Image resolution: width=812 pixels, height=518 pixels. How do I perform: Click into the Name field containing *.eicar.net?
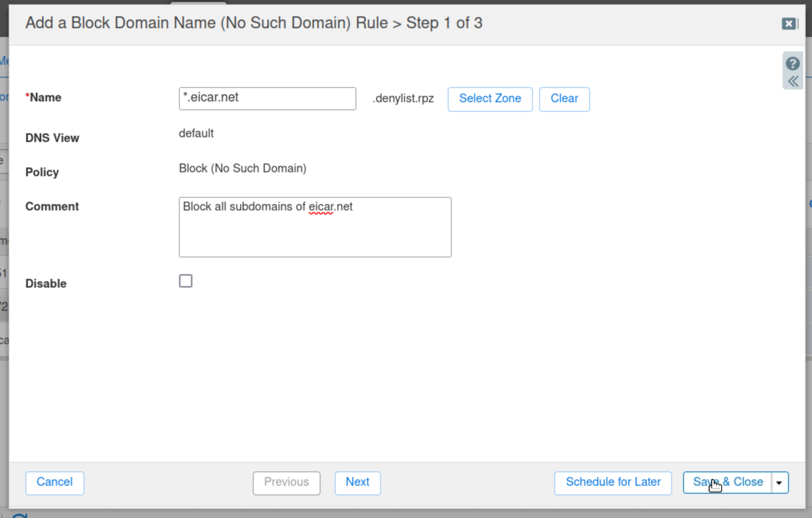[267, 98]
